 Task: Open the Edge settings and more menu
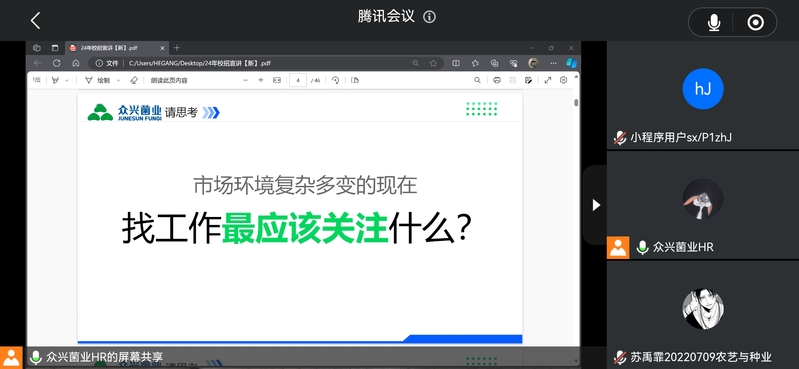(x=553, y=63)
